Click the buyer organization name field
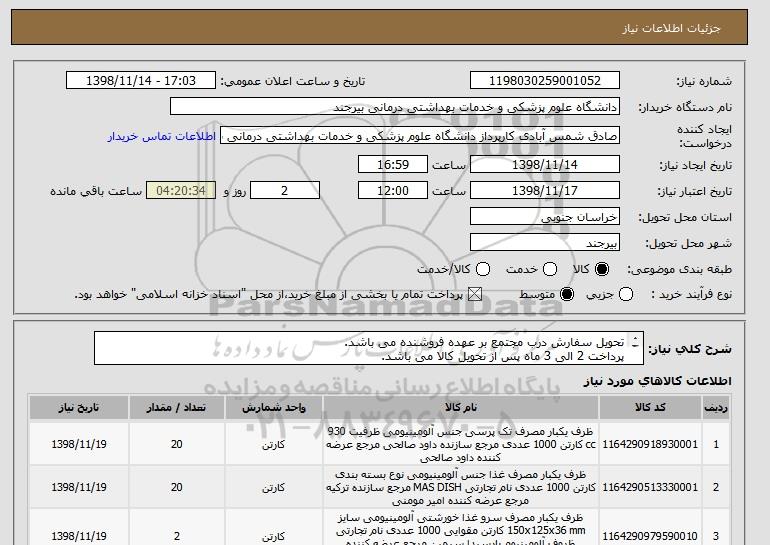 click(x=395, y=107)
